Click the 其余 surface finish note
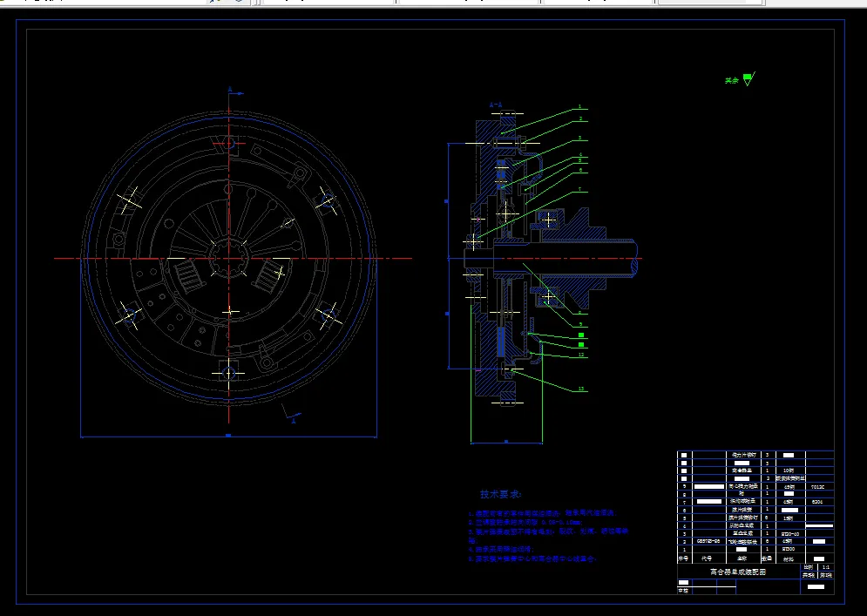Viewport: 867px width, 616px height. pos(732,81)
